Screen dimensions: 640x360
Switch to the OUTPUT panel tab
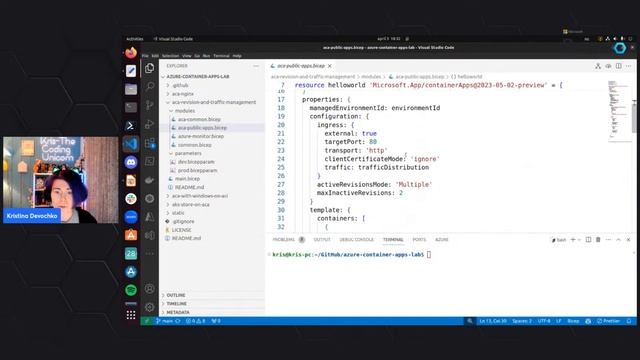322,240
